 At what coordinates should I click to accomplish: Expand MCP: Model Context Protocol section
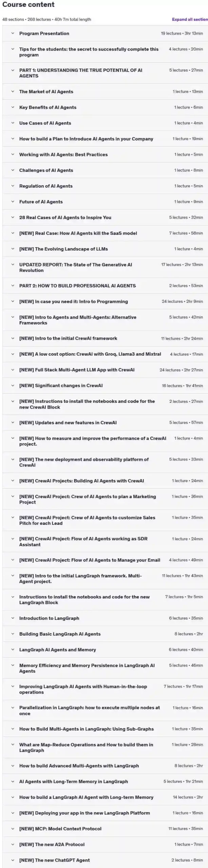coord(105,829)
